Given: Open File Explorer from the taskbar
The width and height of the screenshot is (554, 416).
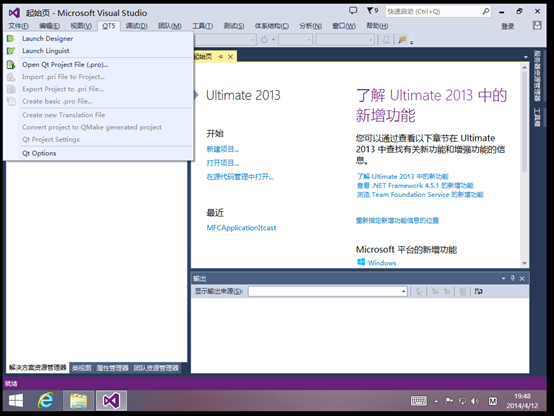Looking at the screenshot, I should tap(78, 400).
